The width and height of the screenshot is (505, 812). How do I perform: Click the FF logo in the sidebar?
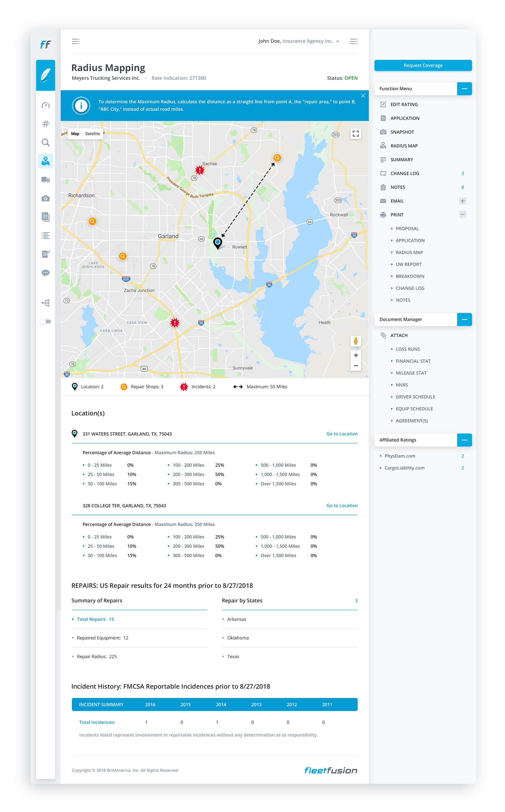click(46, 44)
